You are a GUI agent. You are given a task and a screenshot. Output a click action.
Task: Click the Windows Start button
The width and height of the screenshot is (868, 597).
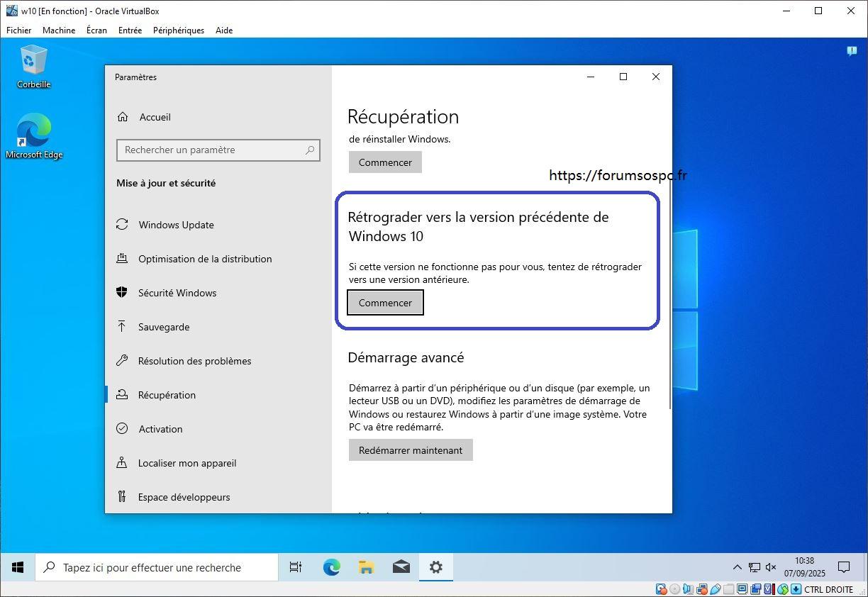coord(18,567)
